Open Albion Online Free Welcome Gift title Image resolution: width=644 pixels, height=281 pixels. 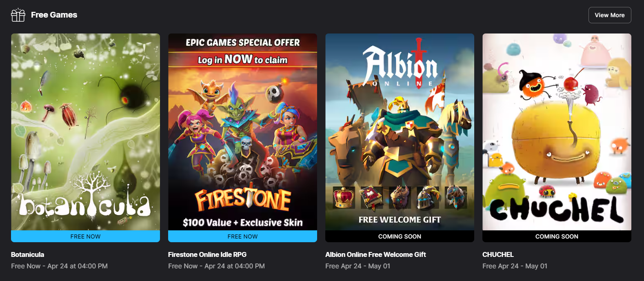(x=375, y=254)
